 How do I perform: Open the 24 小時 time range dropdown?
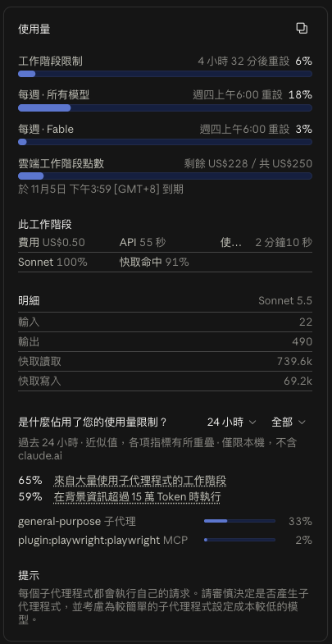(231, 422)
